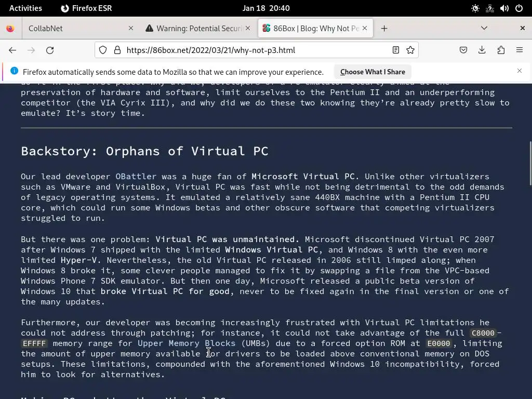This screenshot has height=399, width=532.
Task: Open the network status icon
Action: [x=489, y=8]
